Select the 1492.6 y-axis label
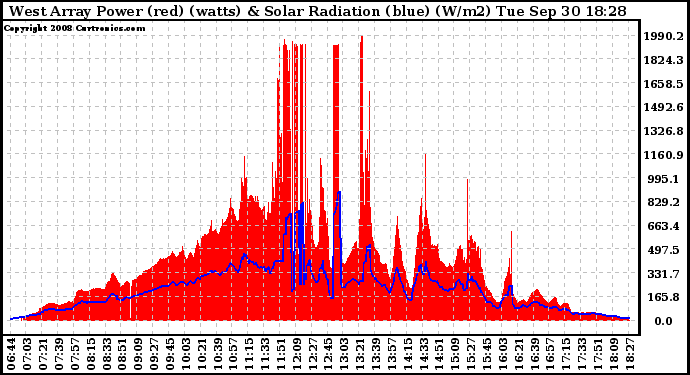Viewport: 690px width, 375px height. [664, 107]
